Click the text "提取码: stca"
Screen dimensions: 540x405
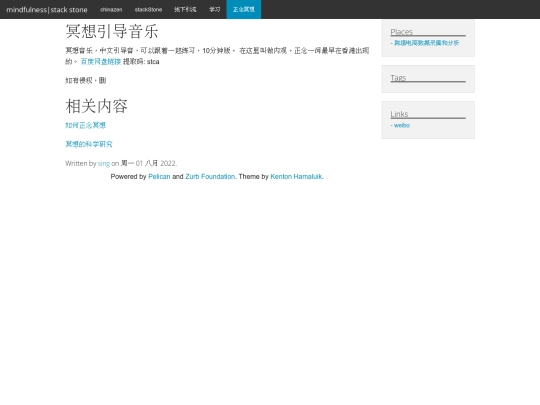tap(141, 62)
